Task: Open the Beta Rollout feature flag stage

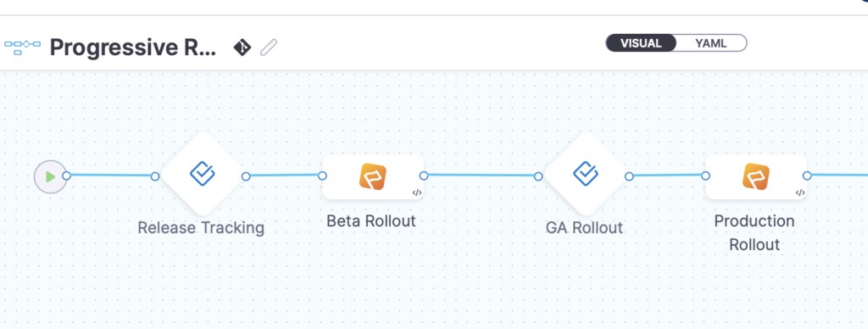Action: pyautogui.click(x=373, y=176)
